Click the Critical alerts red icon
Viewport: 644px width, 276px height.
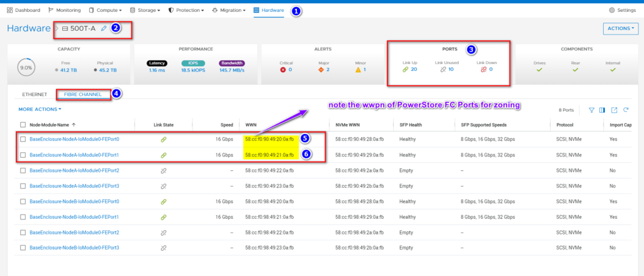282,70
